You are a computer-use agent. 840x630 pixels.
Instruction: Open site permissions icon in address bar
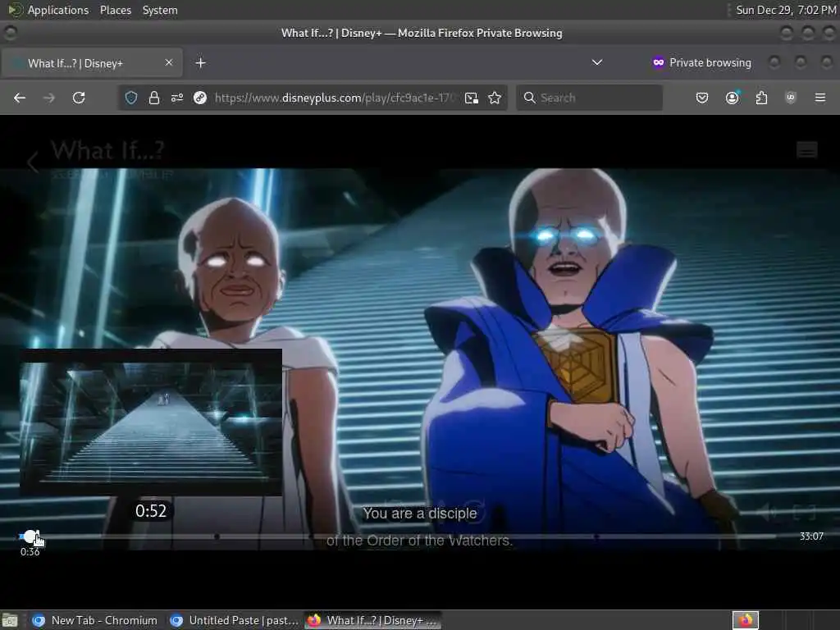click(177, 98)
